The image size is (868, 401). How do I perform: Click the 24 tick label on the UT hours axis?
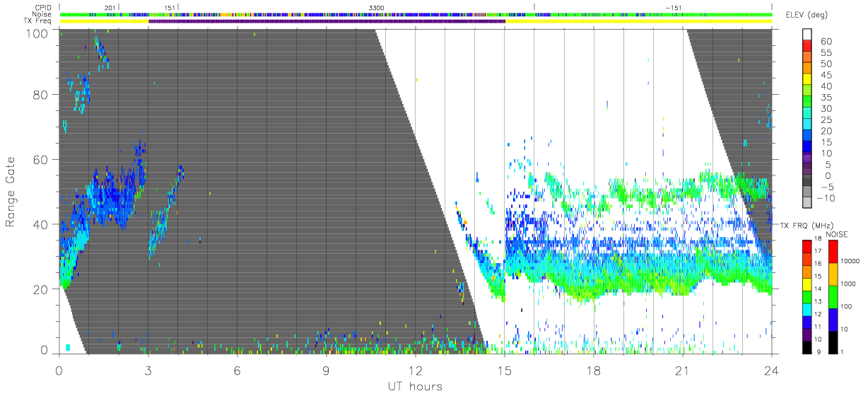[772, 370]
